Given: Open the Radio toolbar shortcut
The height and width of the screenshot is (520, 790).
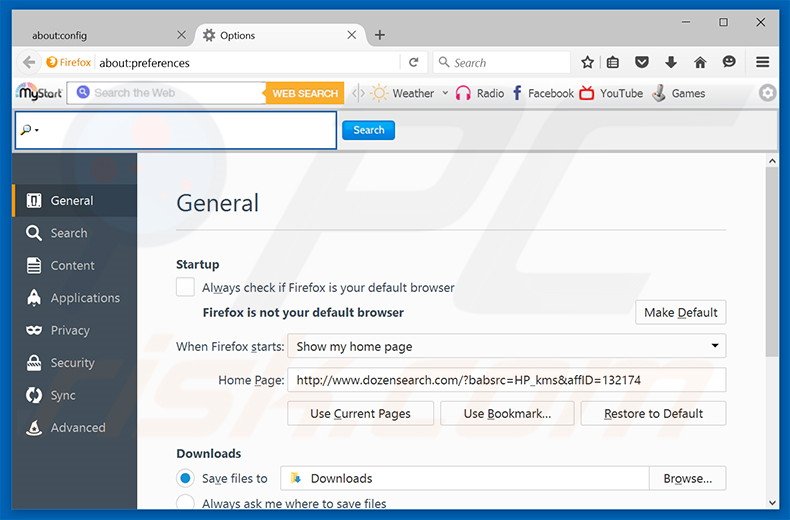Looking at the screenshot, I should [x=480, y=93].
